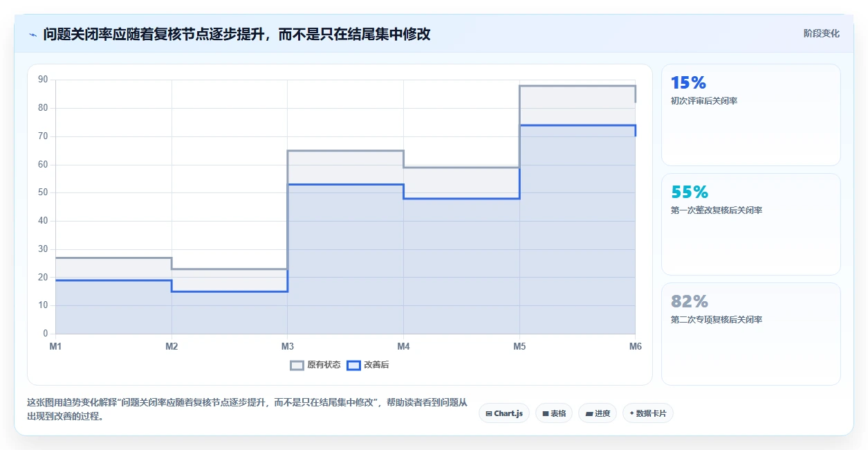
Task: Click the blue 改善后 line segment between M3 and M4
Action: 345,184
